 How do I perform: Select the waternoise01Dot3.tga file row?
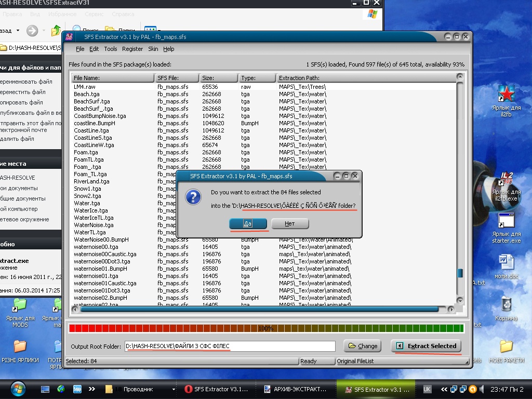coord(264,290)
